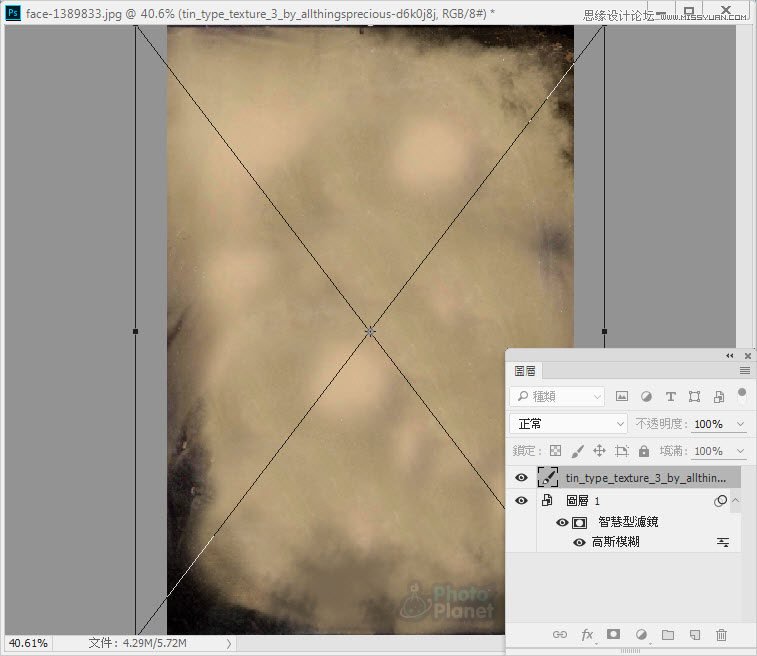Viewport: 757px width, 656px height.
Task: Open Gaussian blur filter blending options icon
Action: tap(723, 542)
